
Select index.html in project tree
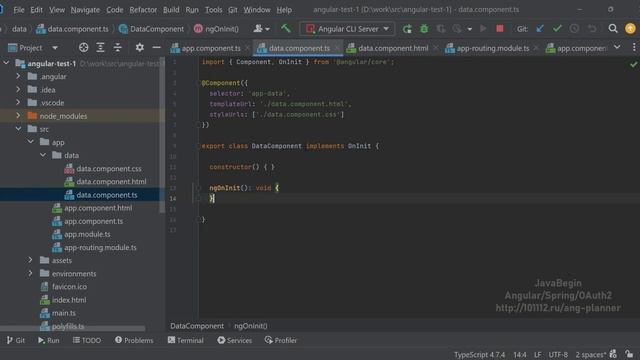point(63,300)
